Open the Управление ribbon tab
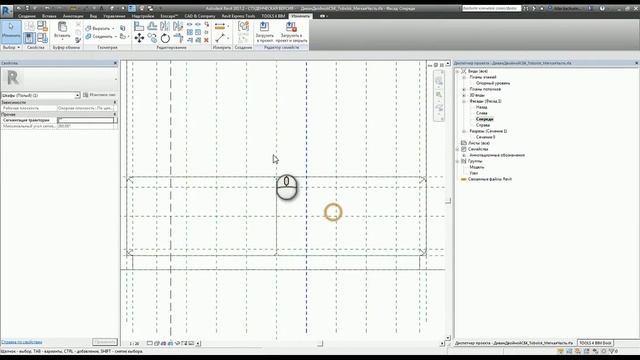Image resolution: width=640 pixels, height=360 pixels. point(114,16)
